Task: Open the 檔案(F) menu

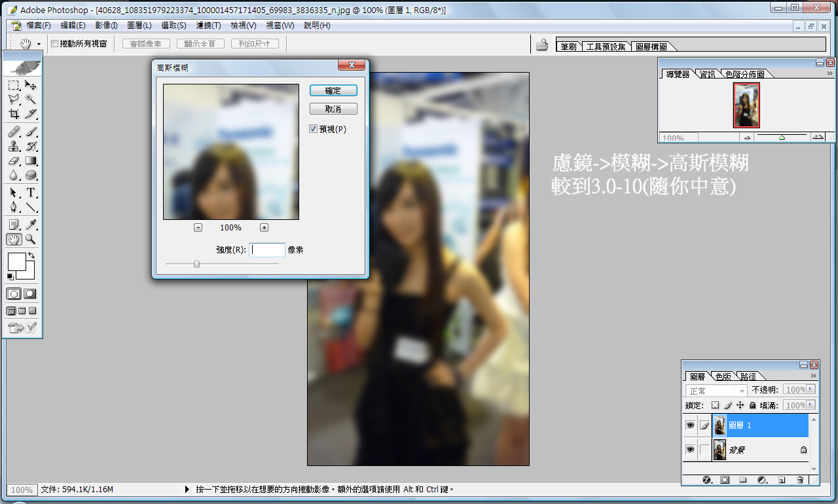Action: 39,26
